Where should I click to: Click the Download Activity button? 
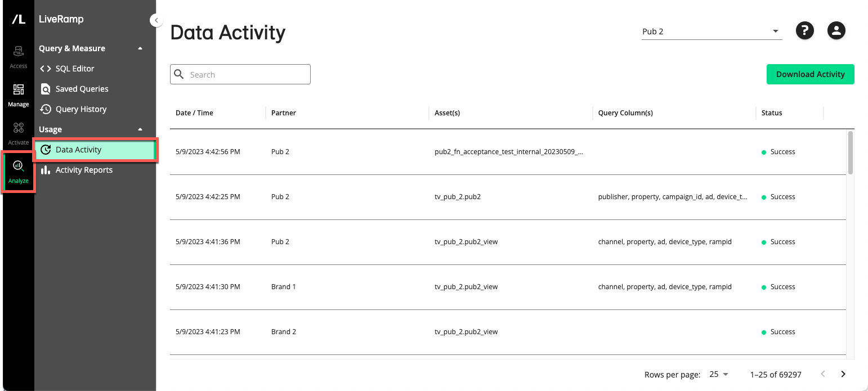(x=810, y=74)
